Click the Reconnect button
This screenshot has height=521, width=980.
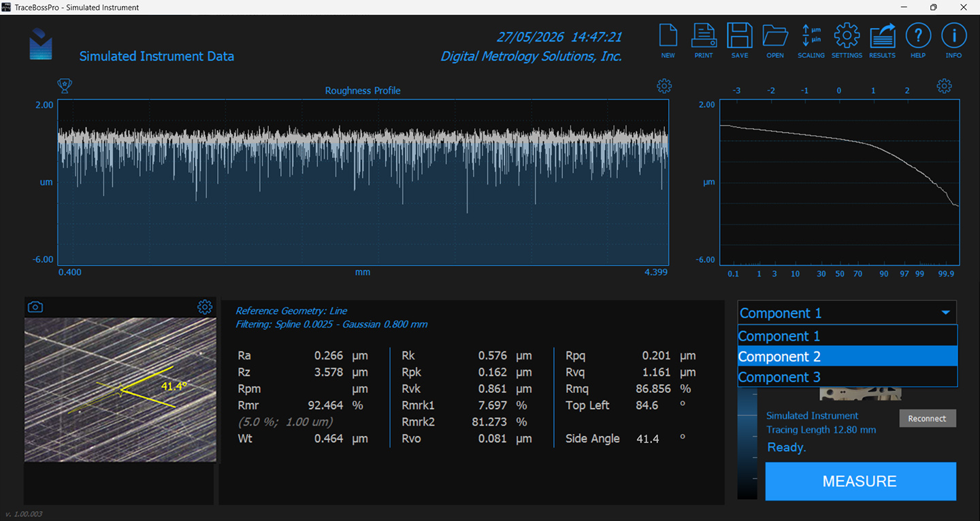[928, 418]
